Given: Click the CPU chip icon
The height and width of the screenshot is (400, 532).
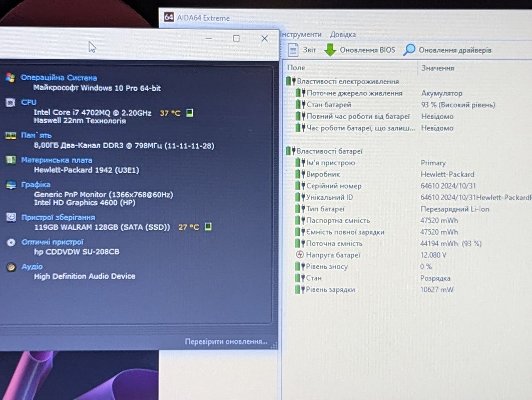Looking at the screenshot, I should point(10,102).
